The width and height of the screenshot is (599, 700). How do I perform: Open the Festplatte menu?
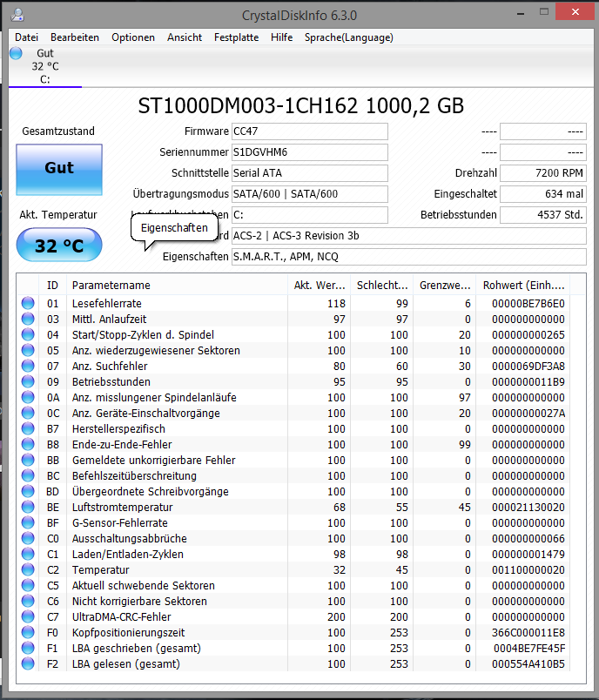pyautogui.click(x=236, y=37)
